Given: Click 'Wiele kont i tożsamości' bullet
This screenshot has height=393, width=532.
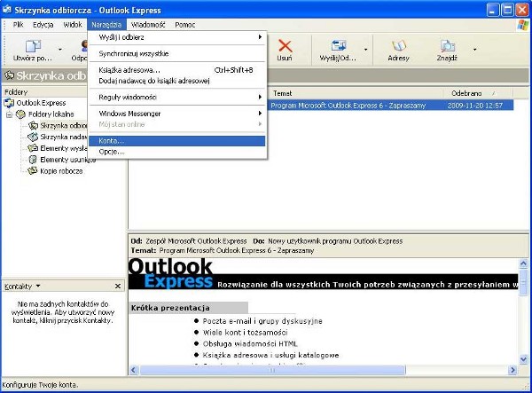Looking at the screenshot, I should point(246,333).
